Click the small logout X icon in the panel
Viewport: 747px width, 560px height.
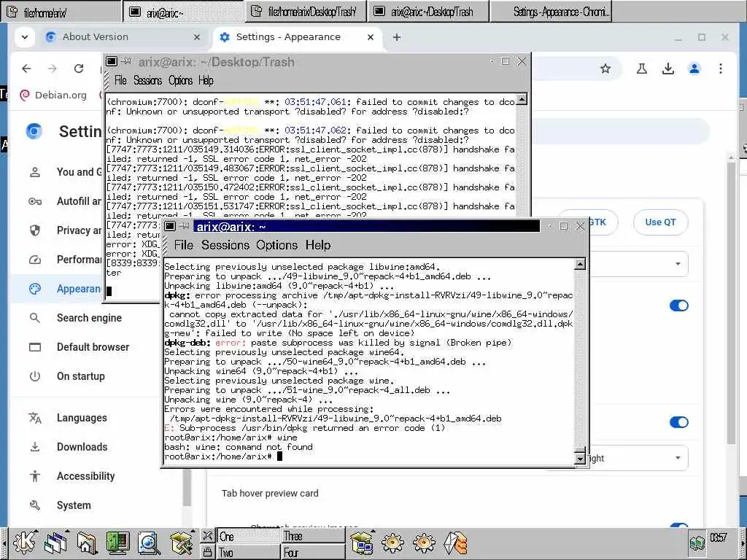click(207, 536)
